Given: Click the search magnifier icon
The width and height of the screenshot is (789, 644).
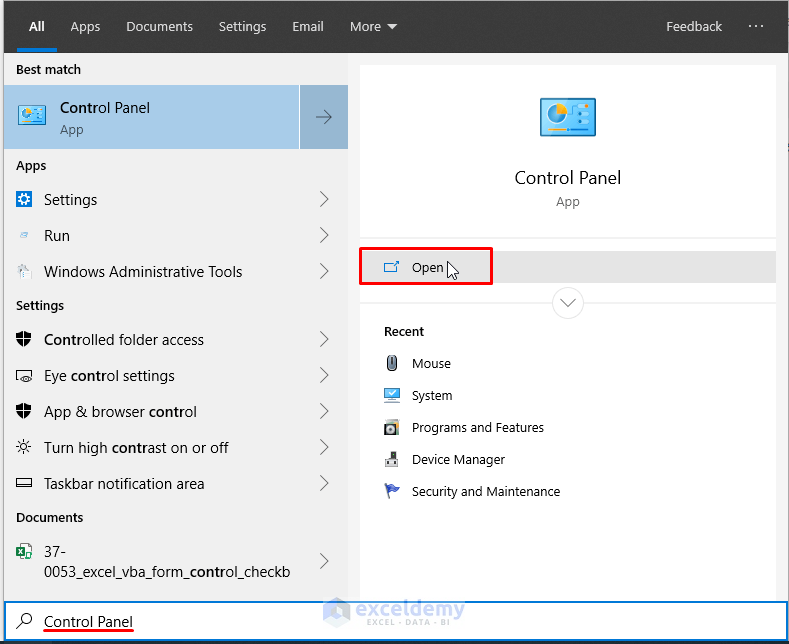Looking at the screenshot, I should (x=24, y=621).
